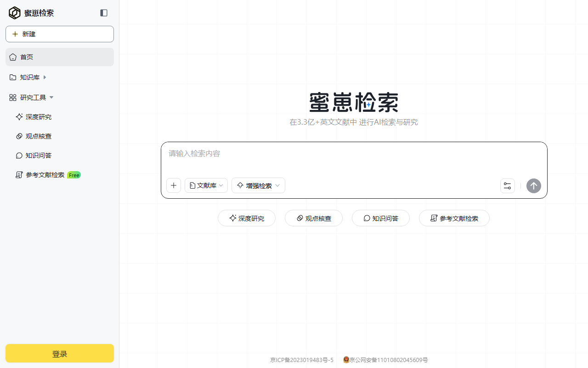Click the sidebar 观点核查 icon
The height and width of the screenshot is (368, 588).
19,136
